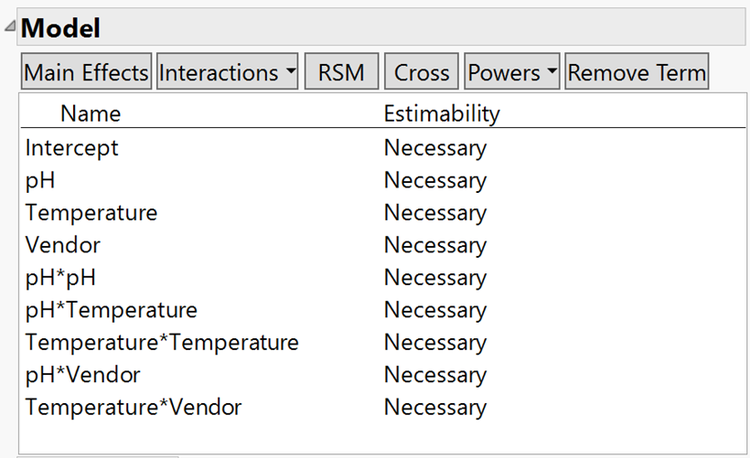Select the Temperature model term
Viewport: 750px width, 458px height.
(91, 213)
